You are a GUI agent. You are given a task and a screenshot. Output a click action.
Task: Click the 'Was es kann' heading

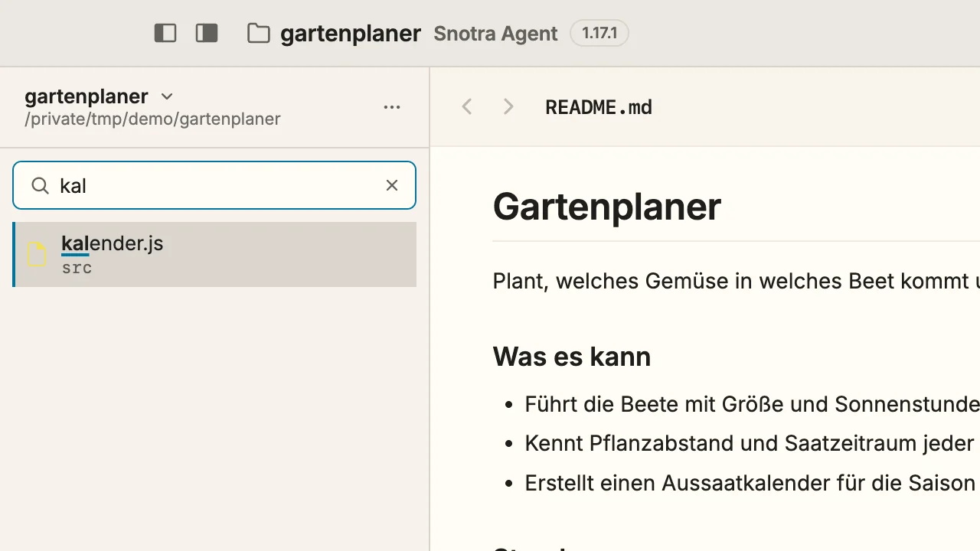pos(572,357)
